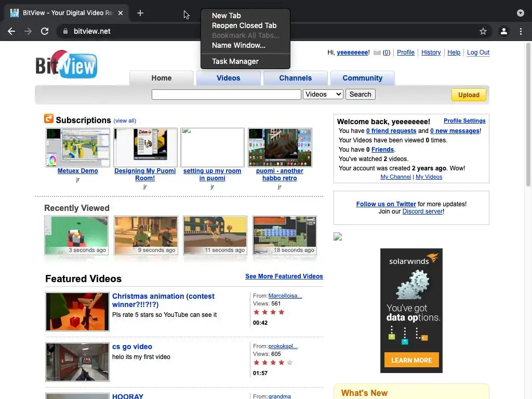Viewport: 532px width, 399px height.
Task: Expand the Videos search type dropdown
Action: 323,95
